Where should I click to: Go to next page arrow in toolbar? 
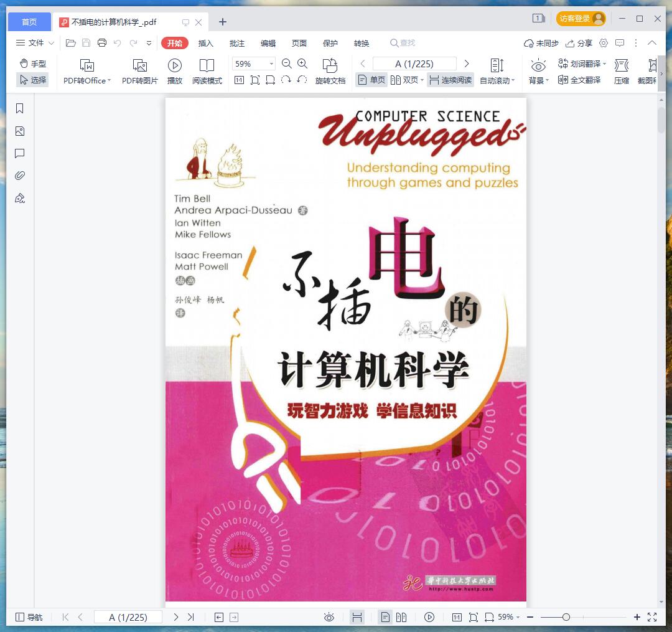467,64
